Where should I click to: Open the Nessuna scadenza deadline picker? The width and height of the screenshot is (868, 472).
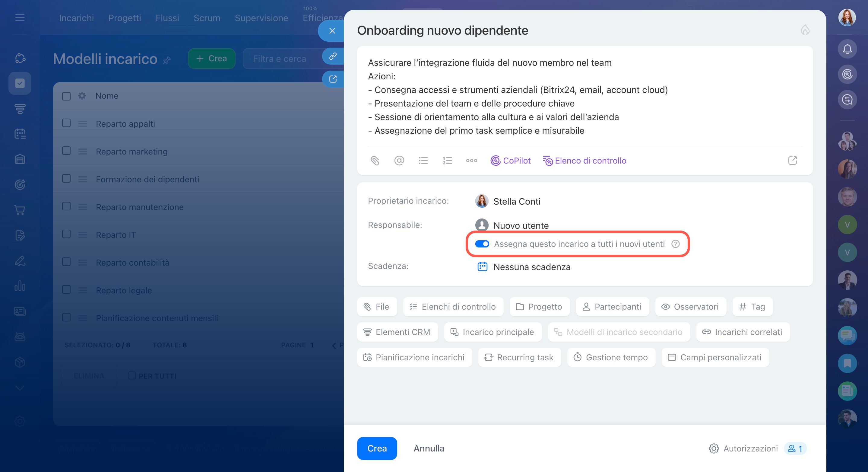tap(531, 267)
